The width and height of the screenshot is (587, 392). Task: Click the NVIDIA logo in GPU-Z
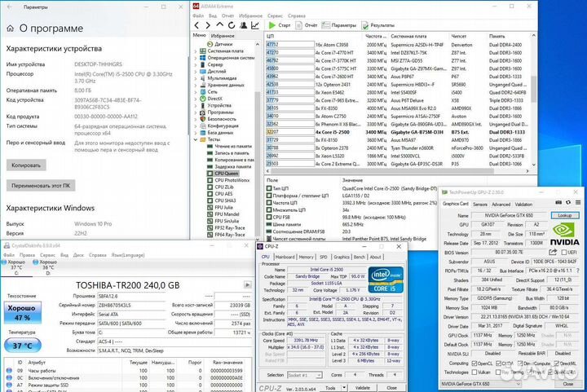coord(564,234)
